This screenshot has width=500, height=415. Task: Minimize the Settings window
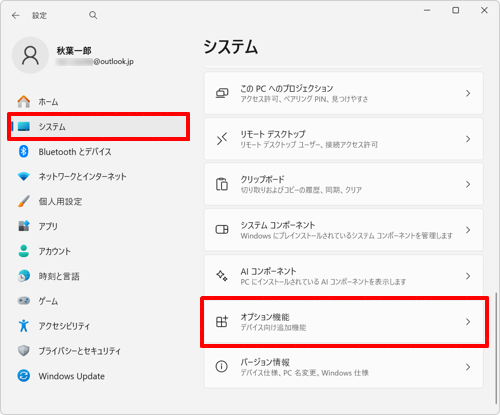tap(427, 10)
